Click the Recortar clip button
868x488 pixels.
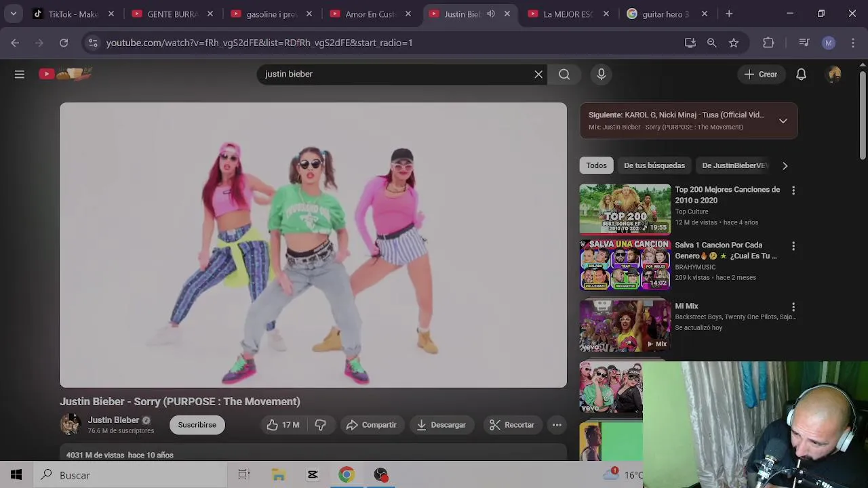click(512, 425)
